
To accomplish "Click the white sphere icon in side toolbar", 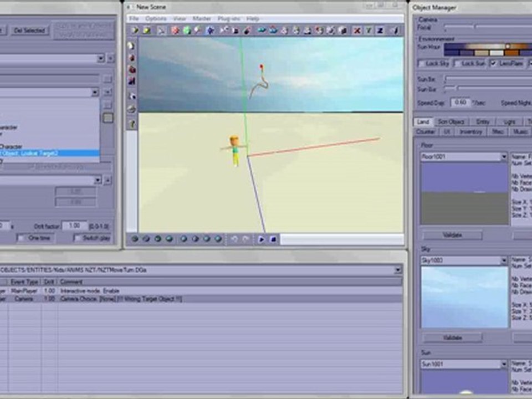I will (131, 46).
